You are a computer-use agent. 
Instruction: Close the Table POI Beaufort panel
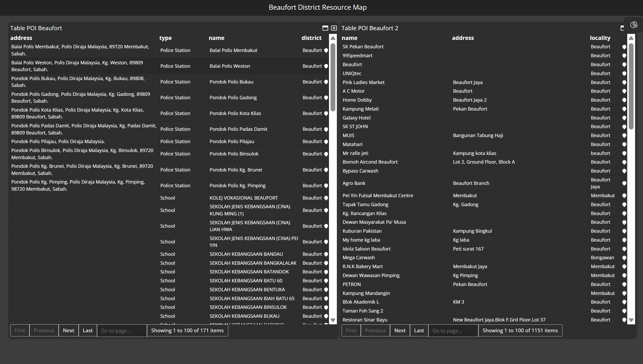coord(334,28)
